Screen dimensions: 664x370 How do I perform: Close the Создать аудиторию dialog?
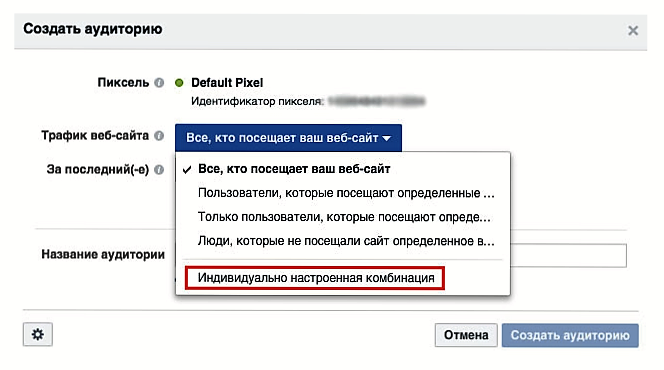coord(633,30)
